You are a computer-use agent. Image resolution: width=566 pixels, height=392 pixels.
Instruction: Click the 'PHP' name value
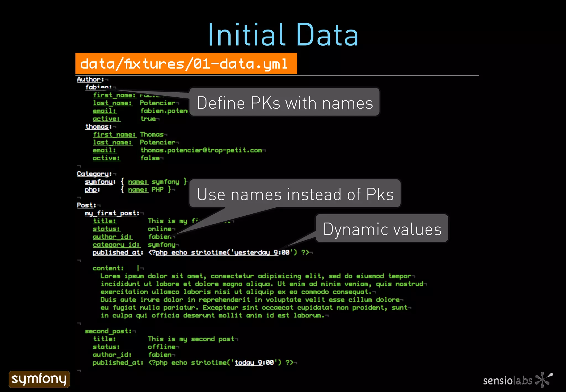click(x=158, y=189)
